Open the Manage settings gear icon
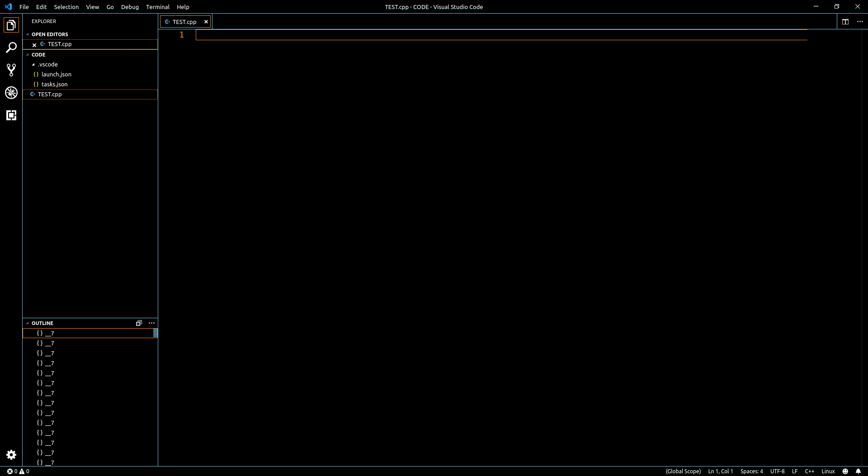868x476 pixels. click(11, 455)
